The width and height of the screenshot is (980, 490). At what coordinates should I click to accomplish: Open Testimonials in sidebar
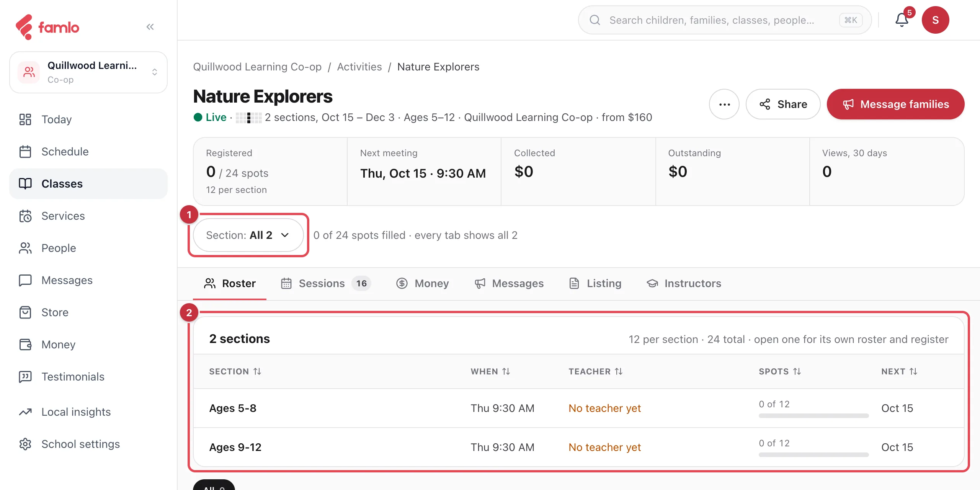[x=88, y=377]
